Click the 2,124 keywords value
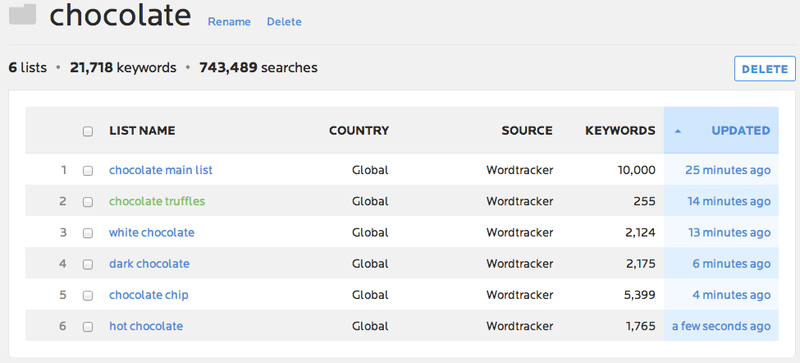Viewport: 800px width, 363px height. point(639,232)
